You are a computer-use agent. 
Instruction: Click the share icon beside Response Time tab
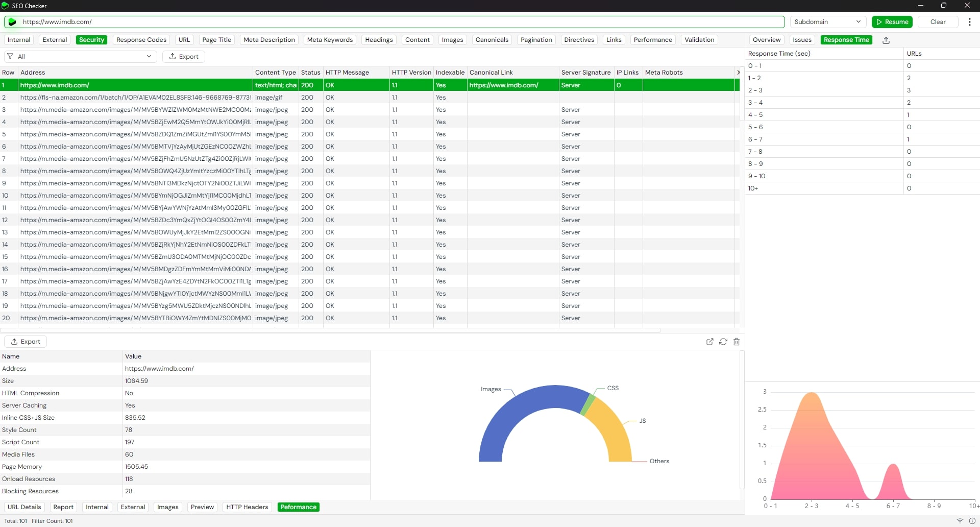[886, 40]
